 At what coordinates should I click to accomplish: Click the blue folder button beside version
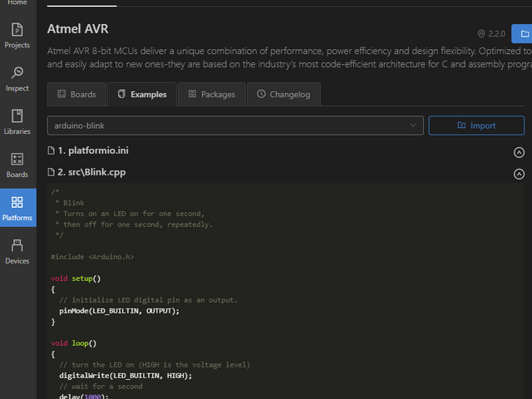522,33
